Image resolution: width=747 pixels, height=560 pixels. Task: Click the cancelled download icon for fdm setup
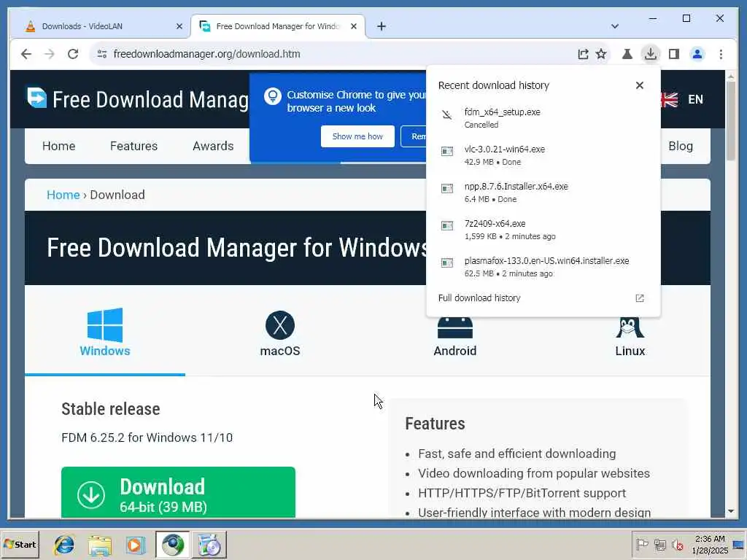pyautogui.click(x=447, y=114)
